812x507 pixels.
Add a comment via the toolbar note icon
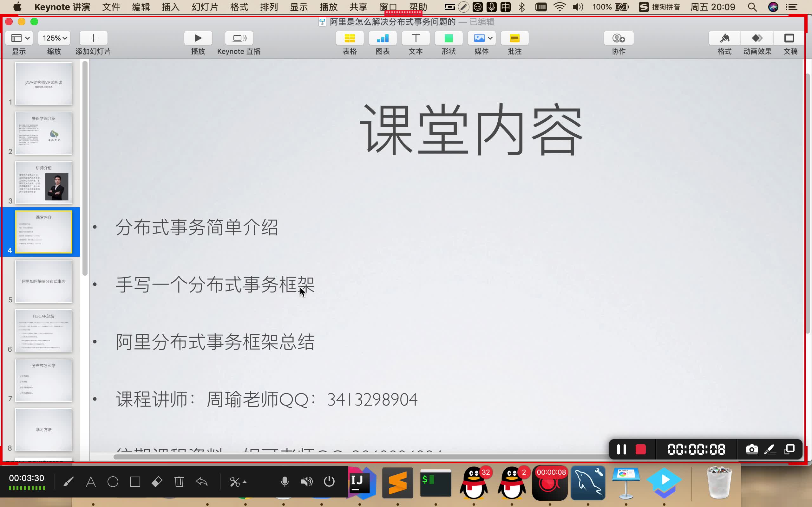point(514,38)
